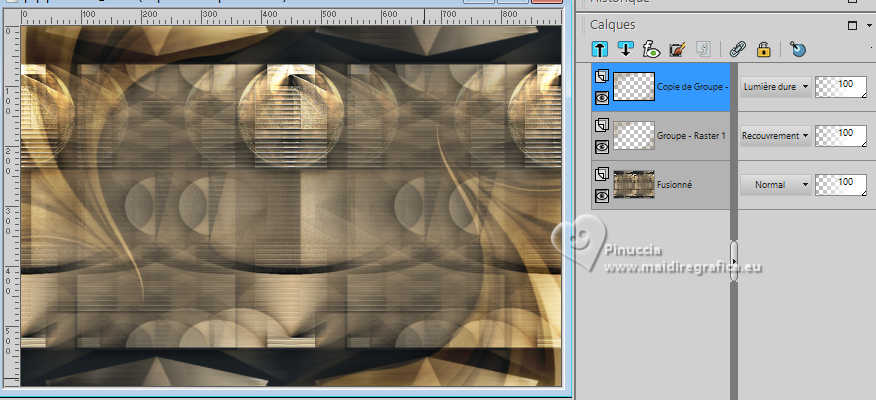Set opacity slider of Copie de Groupe layer
The width and height of the screenshot is (876, 400).
(x=841, y=87)
